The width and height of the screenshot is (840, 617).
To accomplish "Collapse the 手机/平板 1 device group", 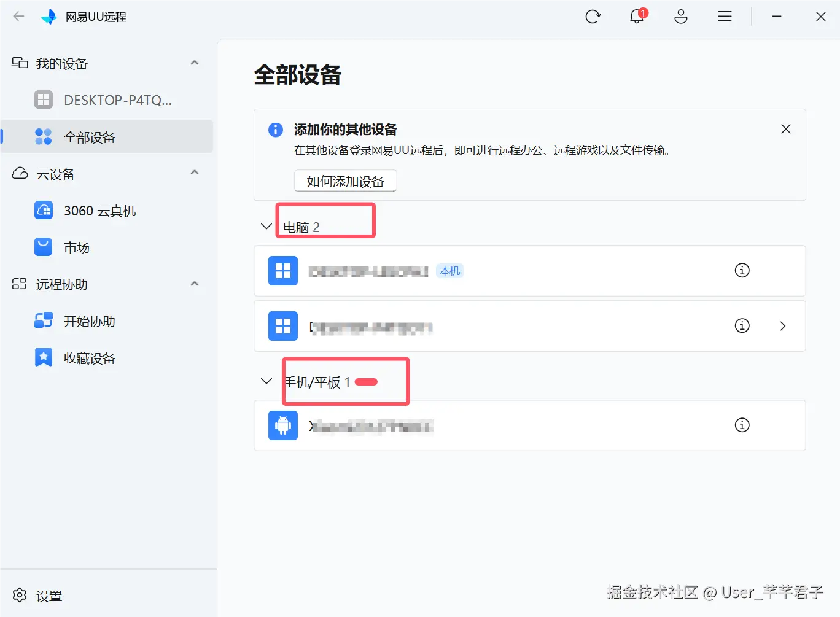I will click(x=266, y=381).
